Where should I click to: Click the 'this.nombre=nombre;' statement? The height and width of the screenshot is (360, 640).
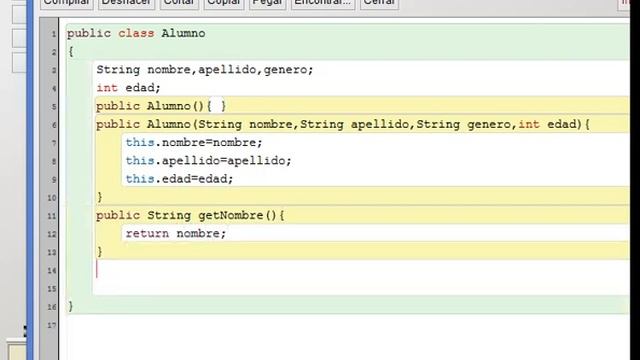194,142
